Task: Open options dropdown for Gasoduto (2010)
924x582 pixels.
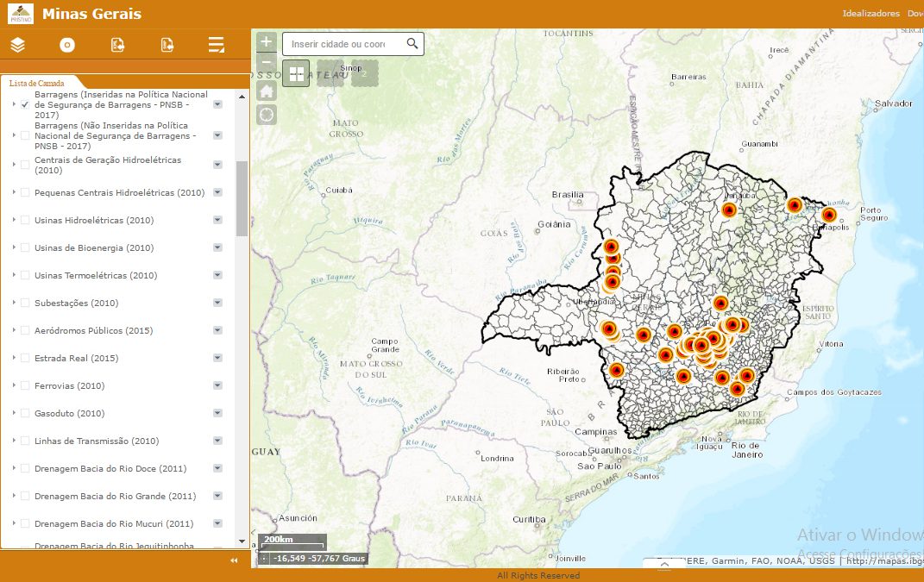Action: pyautogui.click(x=217, y=413)
